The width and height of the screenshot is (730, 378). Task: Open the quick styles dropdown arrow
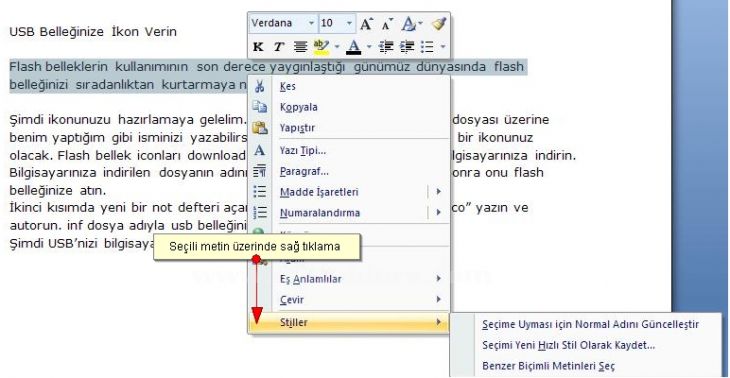tap(420, 24)
